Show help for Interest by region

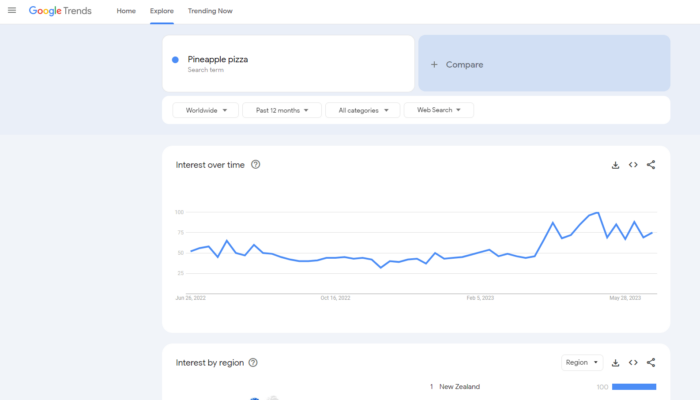pos(253,362)
